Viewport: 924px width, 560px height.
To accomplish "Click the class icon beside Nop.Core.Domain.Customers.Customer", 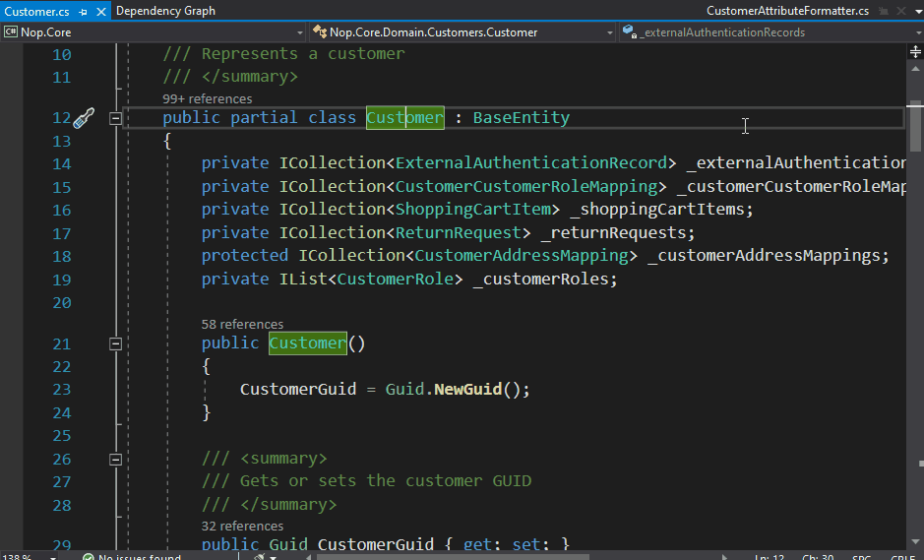I will click(x=319, y=32).
